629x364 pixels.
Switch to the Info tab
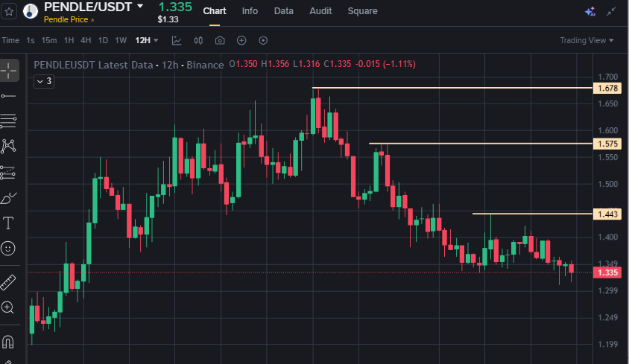[x=250, y=11]
